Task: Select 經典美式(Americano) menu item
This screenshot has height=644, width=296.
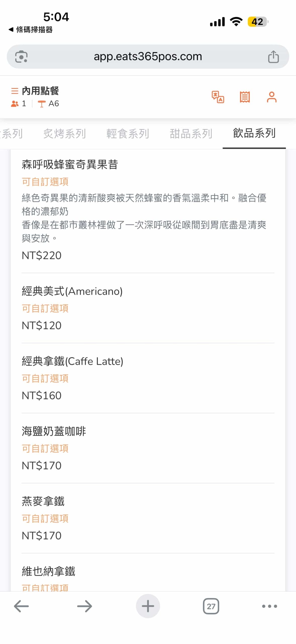Action: tap(72, 292)
